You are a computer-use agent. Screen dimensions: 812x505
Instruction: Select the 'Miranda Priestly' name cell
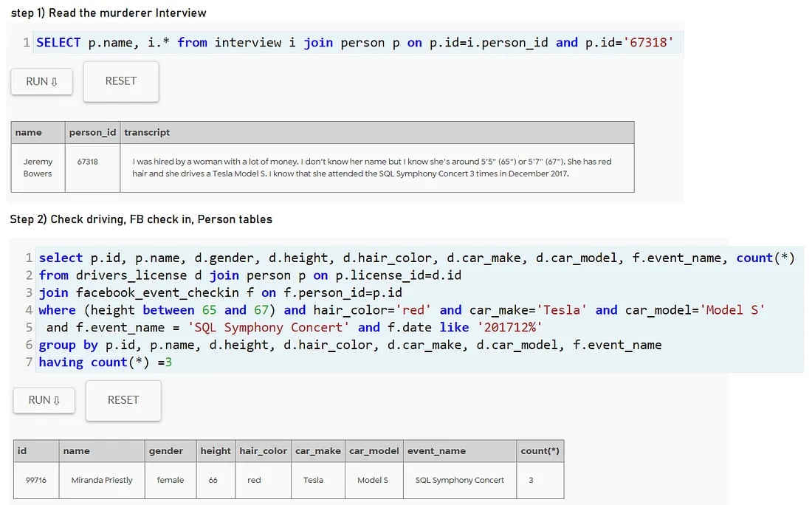click(102, 480)
